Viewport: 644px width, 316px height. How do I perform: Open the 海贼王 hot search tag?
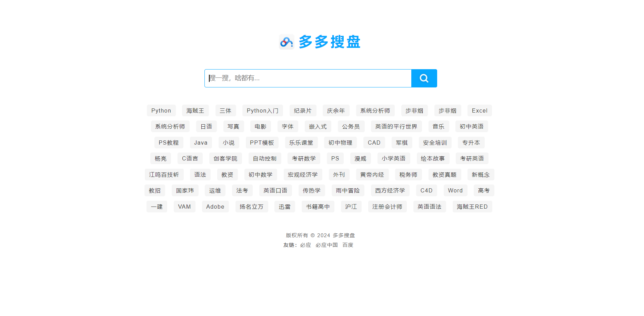195,110
